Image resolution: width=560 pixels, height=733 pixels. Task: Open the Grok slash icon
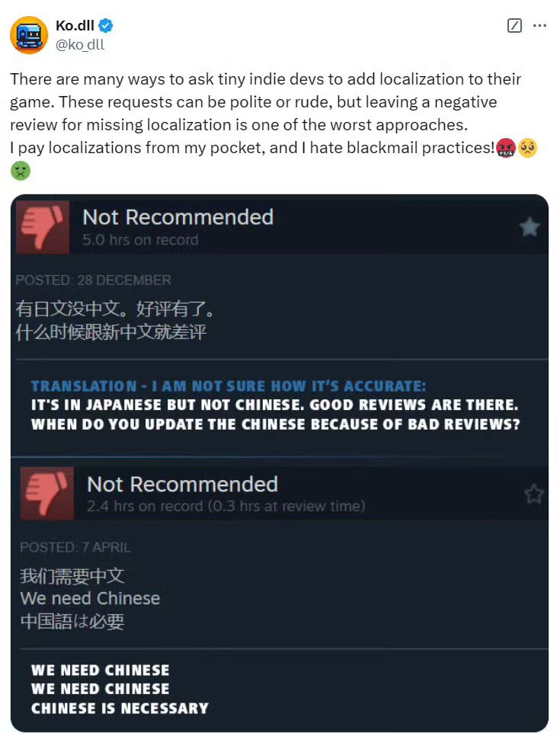tap(514, 25)
